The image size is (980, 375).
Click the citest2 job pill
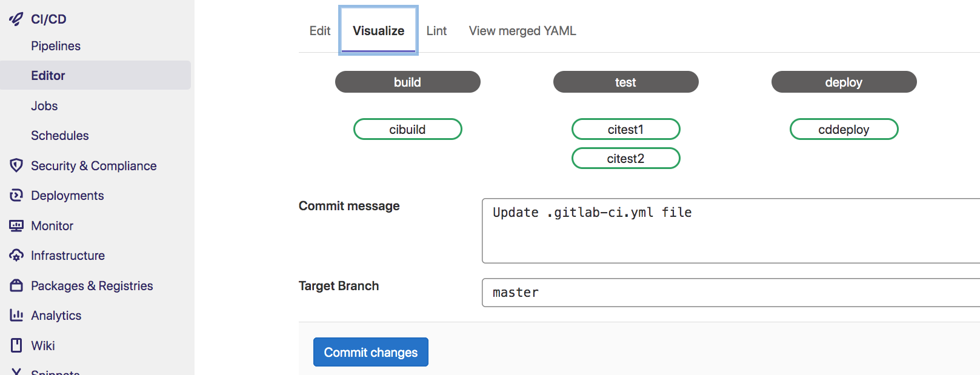[625, 158]
